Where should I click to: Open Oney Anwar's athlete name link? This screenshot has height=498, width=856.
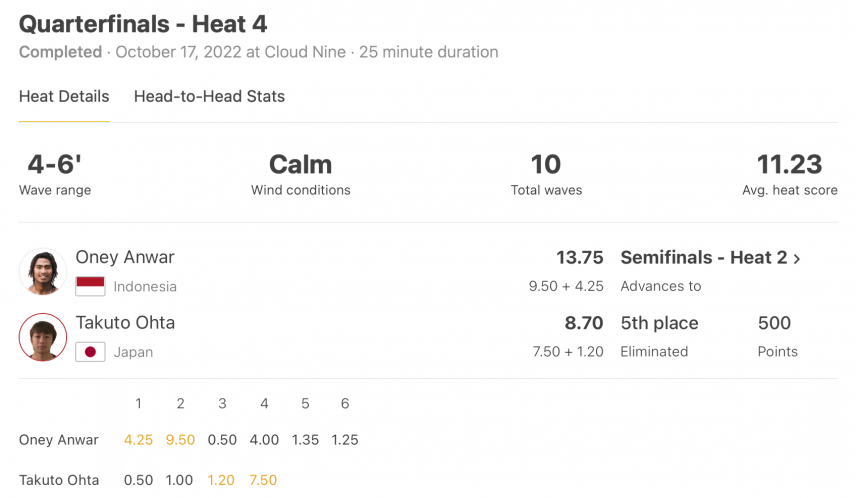(x=125, y=257)
